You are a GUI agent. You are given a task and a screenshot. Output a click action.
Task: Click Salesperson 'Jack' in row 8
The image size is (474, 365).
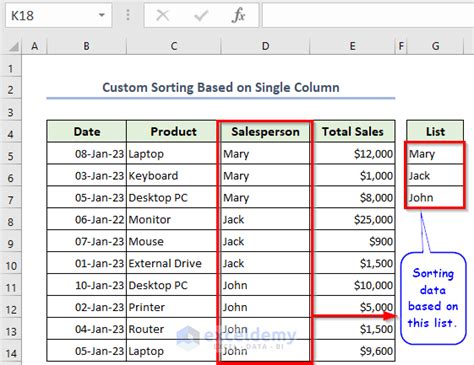tap(265, 219)
